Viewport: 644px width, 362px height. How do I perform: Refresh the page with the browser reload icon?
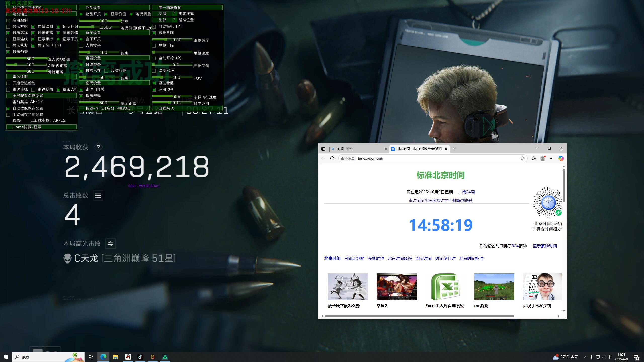[x=332, y=158]
